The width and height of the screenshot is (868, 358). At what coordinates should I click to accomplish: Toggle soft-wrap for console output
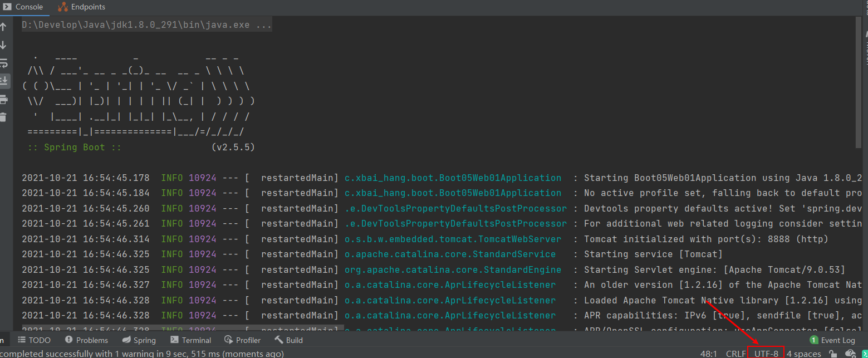tap(3, 63)
